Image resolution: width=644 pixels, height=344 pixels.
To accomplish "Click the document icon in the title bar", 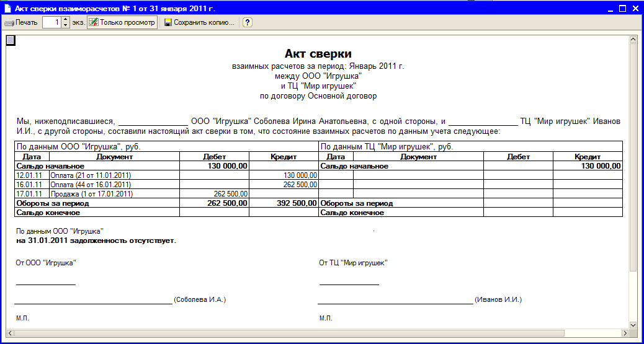I will pos(7,7).
